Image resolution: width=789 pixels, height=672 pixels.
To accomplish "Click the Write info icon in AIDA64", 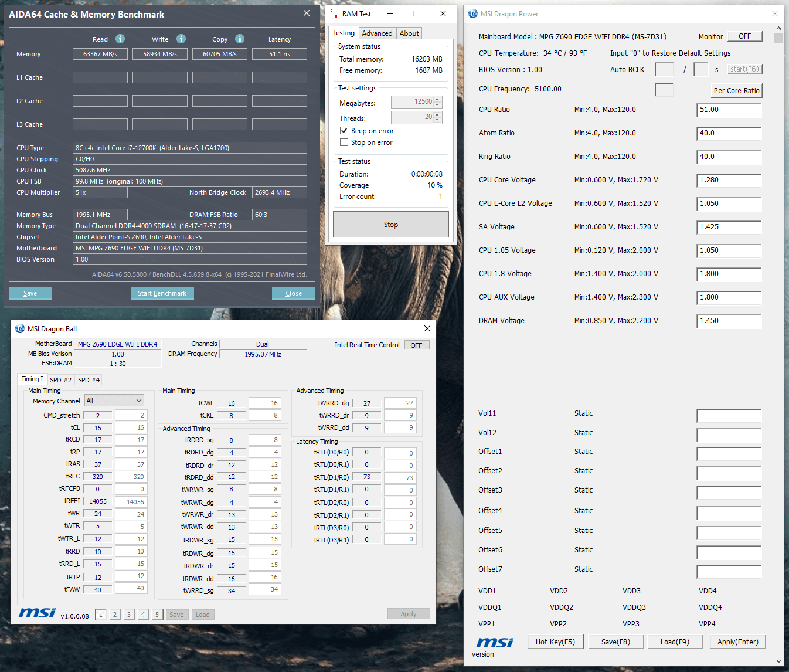I will click(181, 39).
